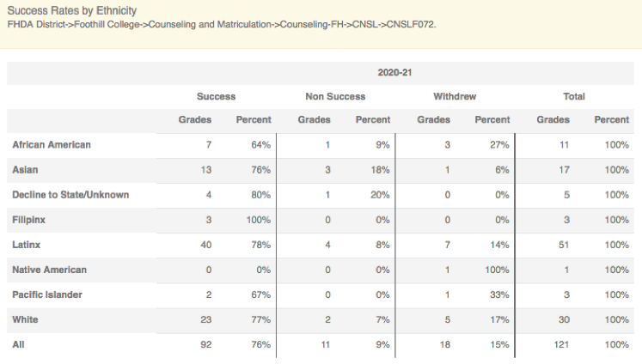Click the Native American row label
This screenshot has width=642, height=364.
pos(49,270)
